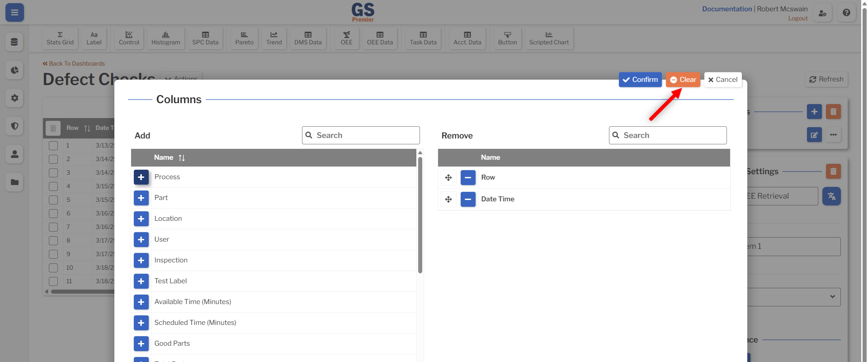Open the database icon in left sidebar
Image resolution: width=868 pixels, height=362 pixels.
[14, 42]
